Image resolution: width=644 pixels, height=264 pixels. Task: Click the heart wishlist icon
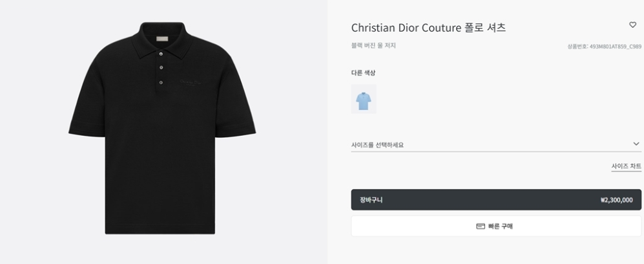(x=632, y=25)
